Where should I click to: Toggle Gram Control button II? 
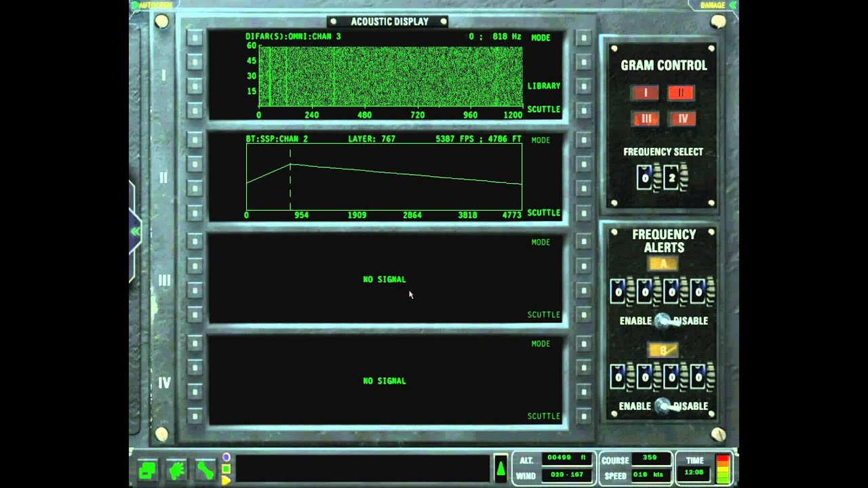click(681, 93)
